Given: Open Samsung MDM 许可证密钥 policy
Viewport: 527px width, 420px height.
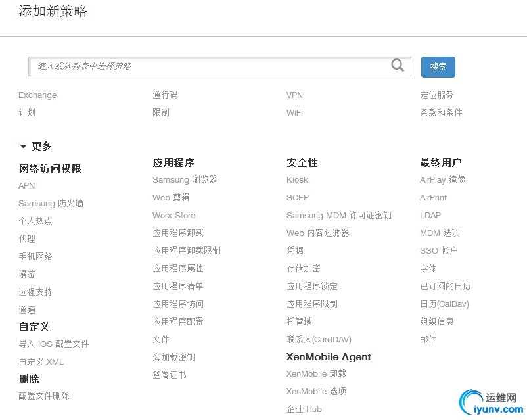Looking at the screenshot, I should click(x=339, y=215).
